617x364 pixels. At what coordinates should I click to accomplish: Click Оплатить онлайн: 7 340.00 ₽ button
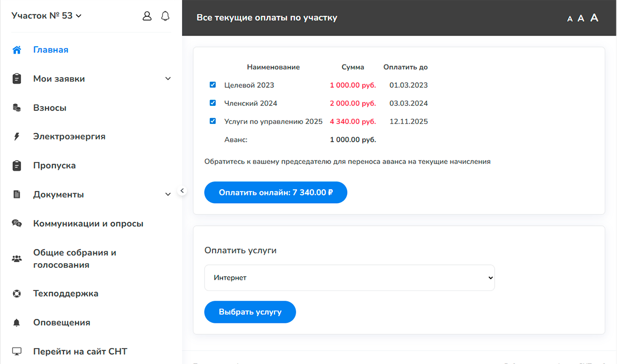point(276,192)
